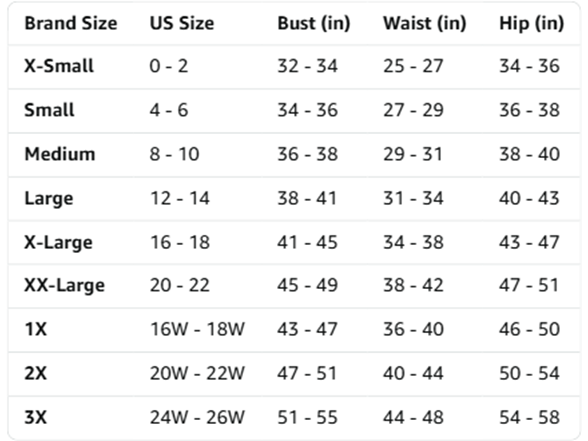This screenshot has height=441, width=588.
Task: Click the XX-Large brand size cell
Action: pyautogui.click(x=64, y=285)
